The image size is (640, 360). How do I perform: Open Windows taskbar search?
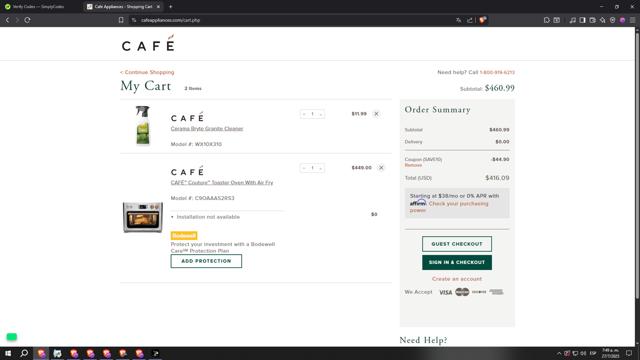24,353
